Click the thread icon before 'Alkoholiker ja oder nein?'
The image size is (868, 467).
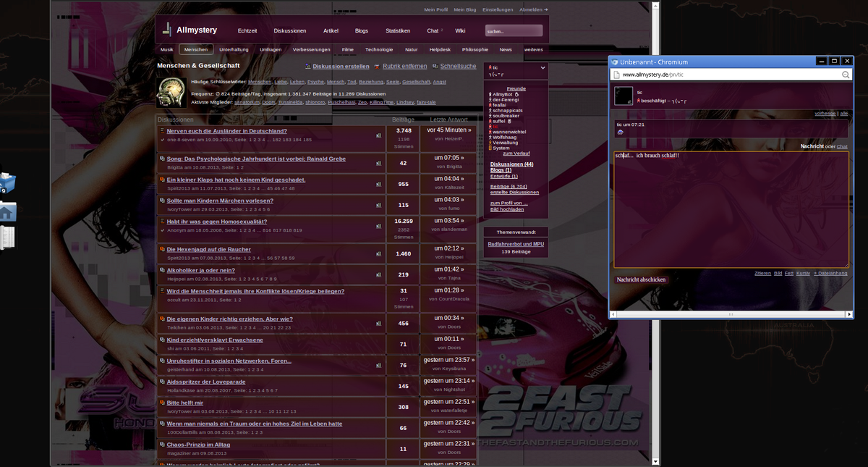click(162, 270)
